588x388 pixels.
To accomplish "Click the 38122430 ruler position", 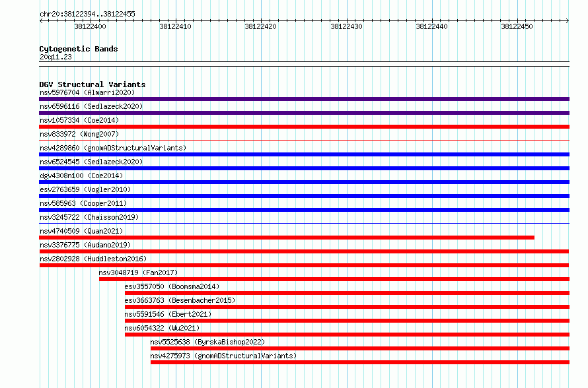I will pyautogui.click(x=346, y=26).
